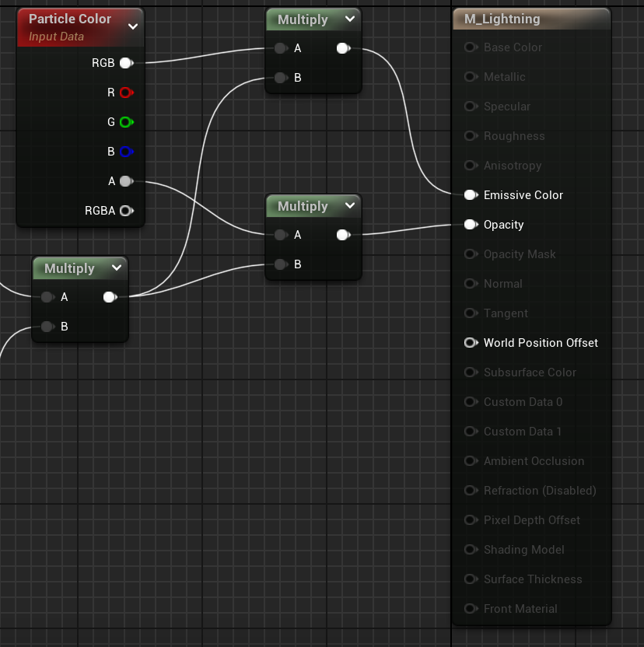Click the World Position Offset input pin

click(470, 343)
